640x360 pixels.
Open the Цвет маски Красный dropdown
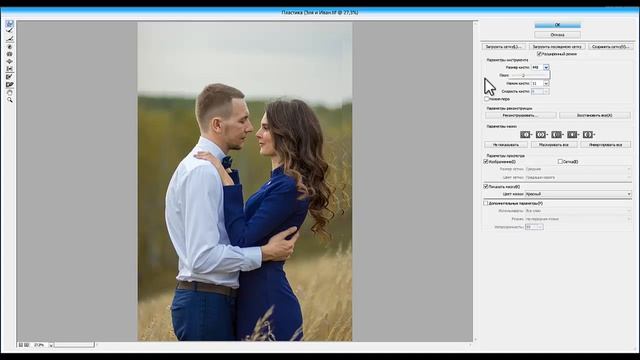578,194
